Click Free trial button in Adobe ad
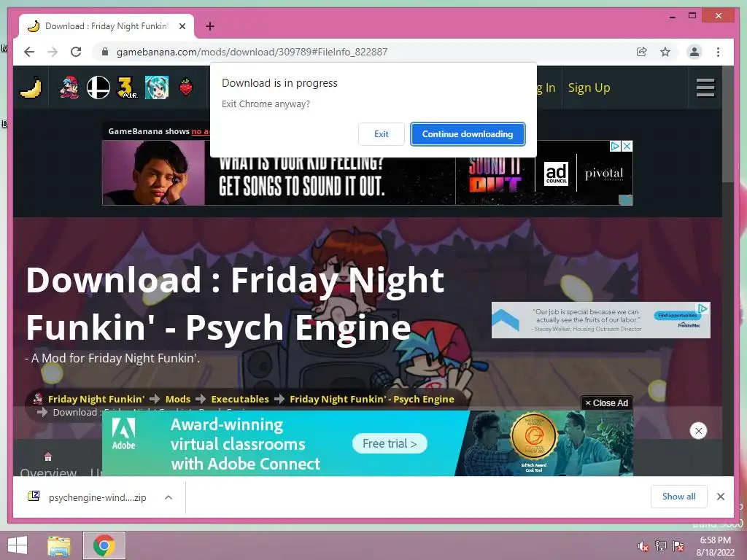Viewport: 747px width, 560px height. pos(390,443)
